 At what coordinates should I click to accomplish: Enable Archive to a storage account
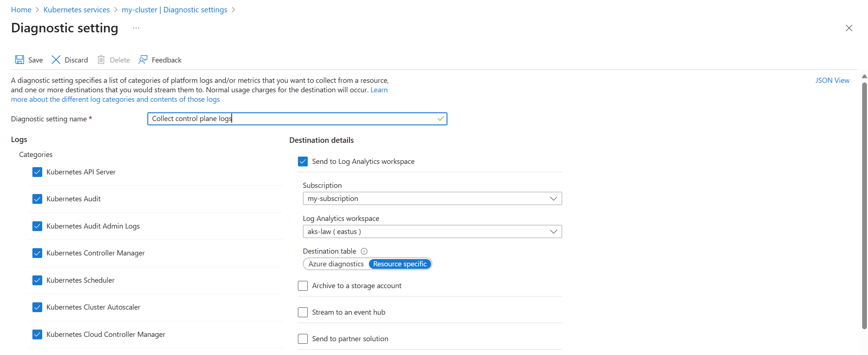(303, 286)
